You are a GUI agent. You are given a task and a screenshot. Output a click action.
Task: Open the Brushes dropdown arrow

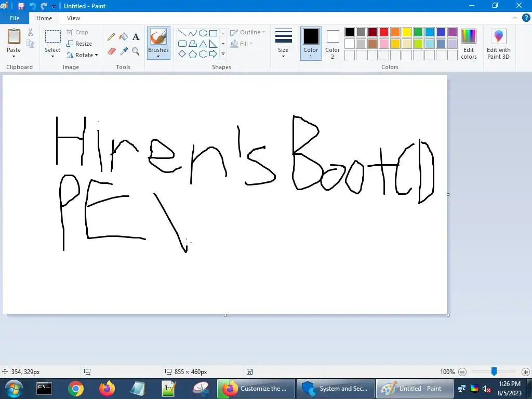click(x=158, y=56)
